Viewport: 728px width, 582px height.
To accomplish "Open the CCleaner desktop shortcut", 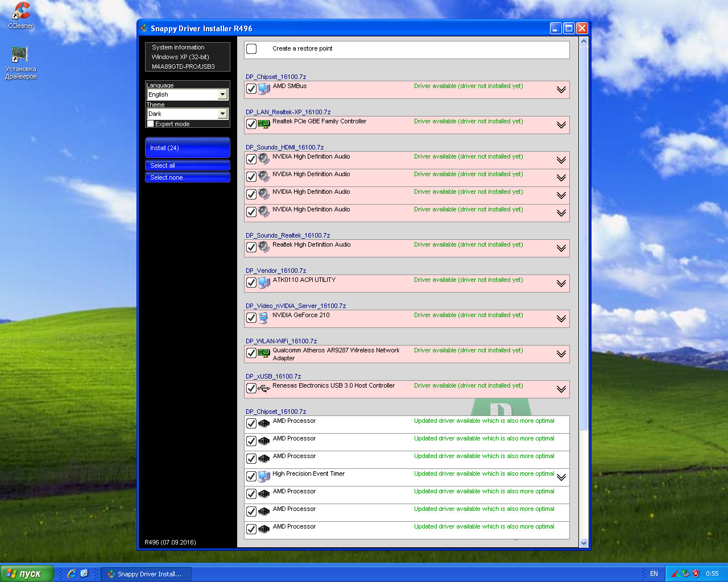I will [21, 15].
